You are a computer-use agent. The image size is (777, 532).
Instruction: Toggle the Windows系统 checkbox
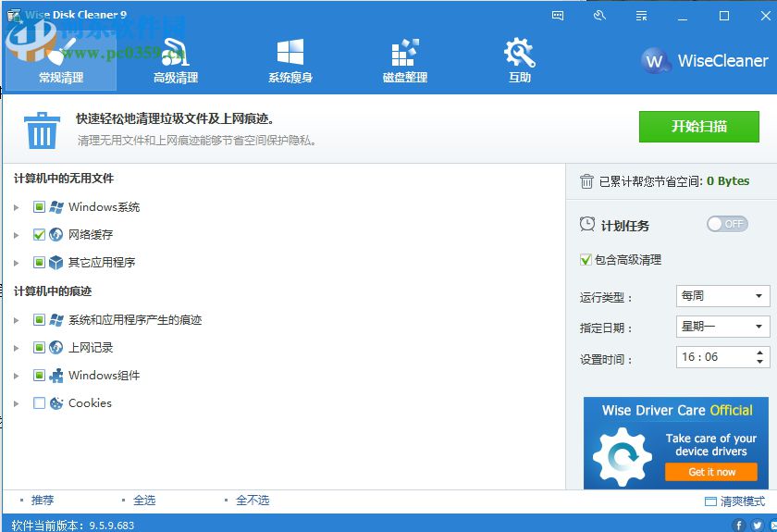click(39, 206)
